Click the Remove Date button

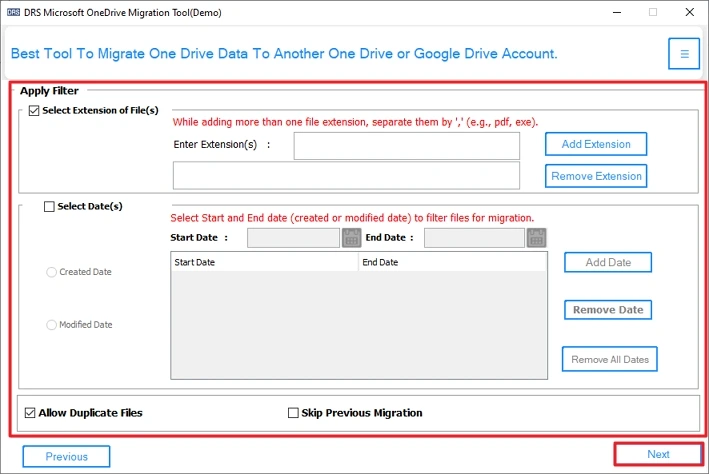(608, 310)
